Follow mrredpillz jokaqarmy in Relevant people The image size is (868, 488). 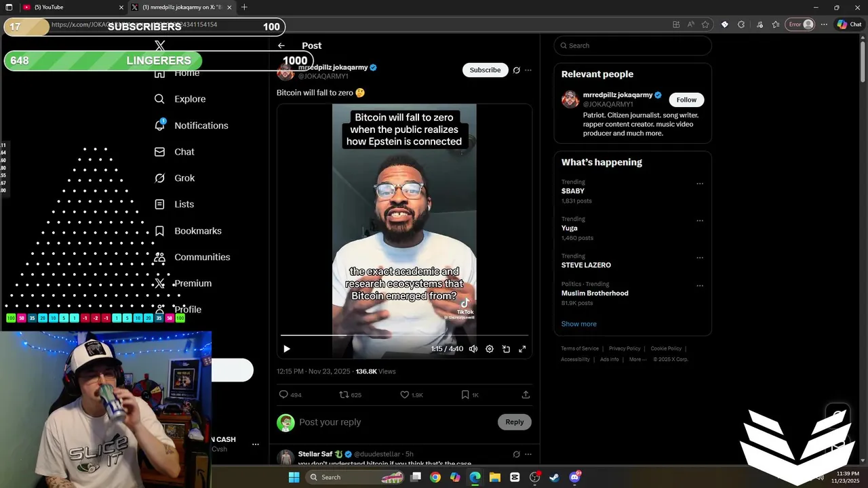pos(686,100)
